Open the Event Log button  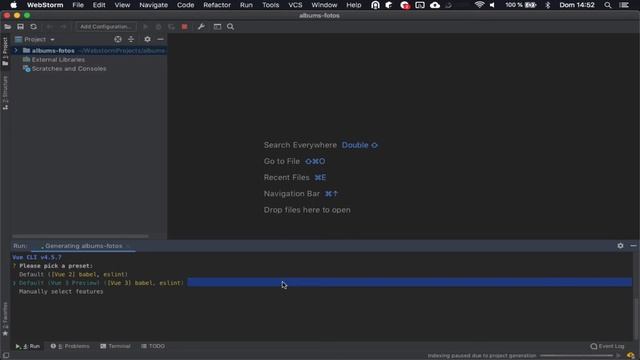(x=607, y=346)
